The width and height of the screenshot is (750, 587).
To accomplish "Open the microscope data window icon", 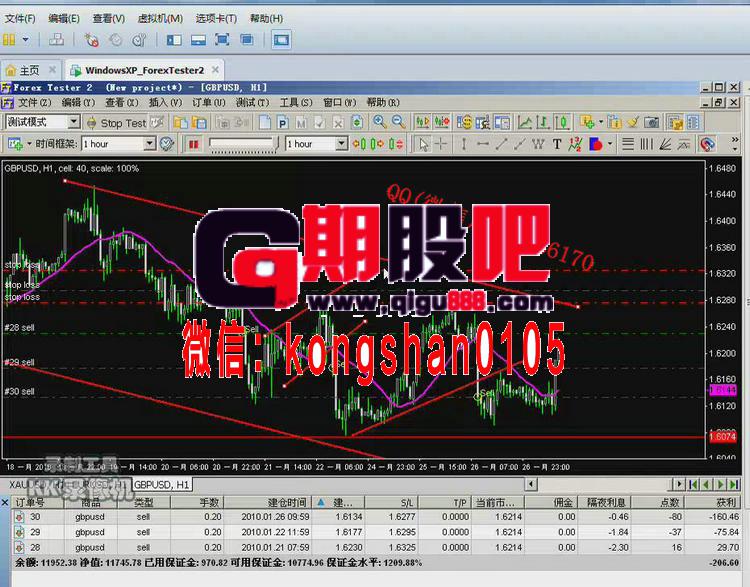I will coord(483,122).
